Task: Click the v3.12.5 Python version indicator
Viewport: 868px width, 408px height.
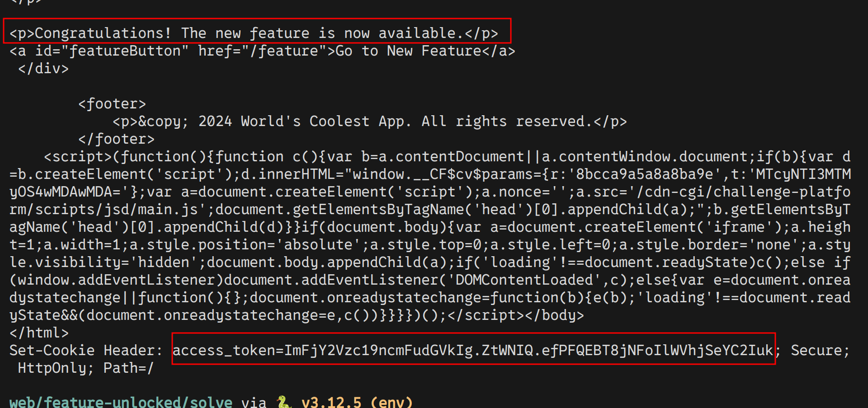Action: (331, 402)
